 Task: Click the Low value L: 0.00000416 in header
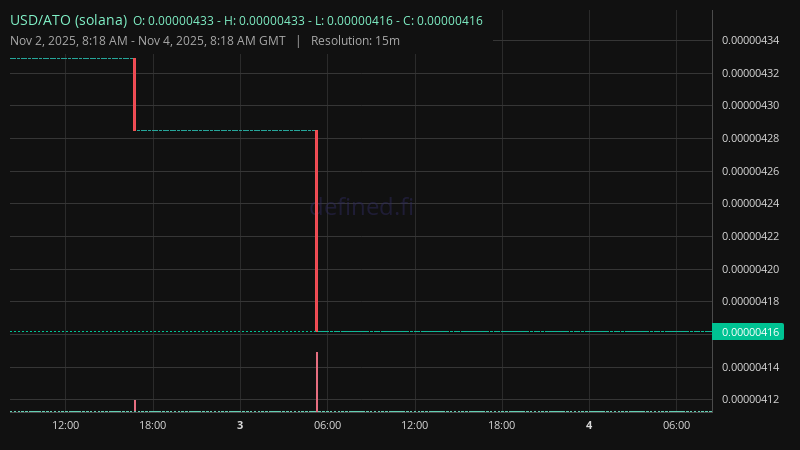point(353,20)
